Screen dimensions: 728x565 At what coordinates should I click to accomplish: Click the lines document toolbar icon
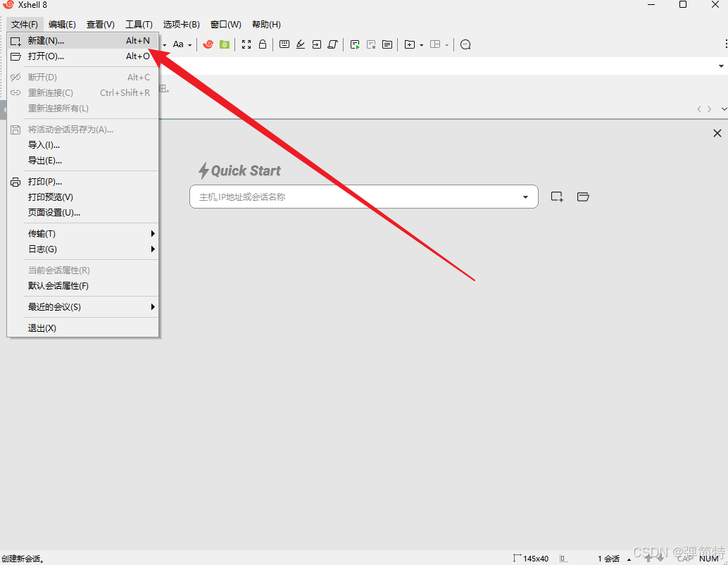click(387, 44)
